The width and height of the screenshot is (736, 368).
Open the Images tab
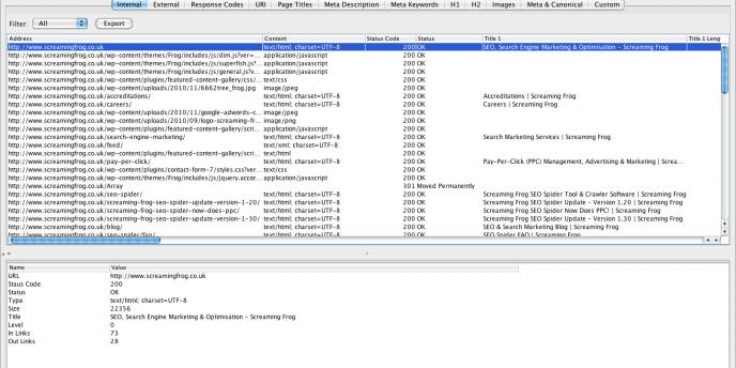(503, 5)
